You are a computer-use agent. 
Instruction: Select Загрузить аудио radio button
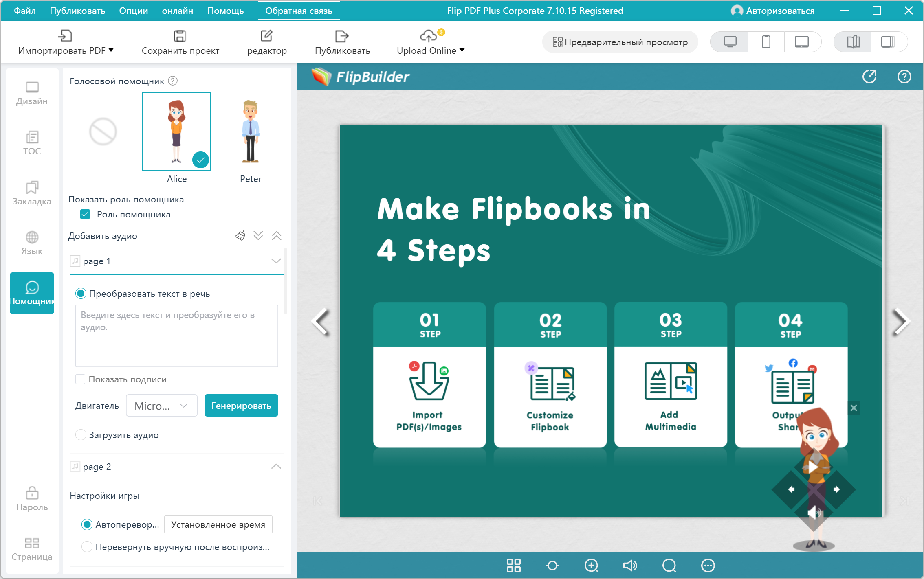click(x=81, y=435)
